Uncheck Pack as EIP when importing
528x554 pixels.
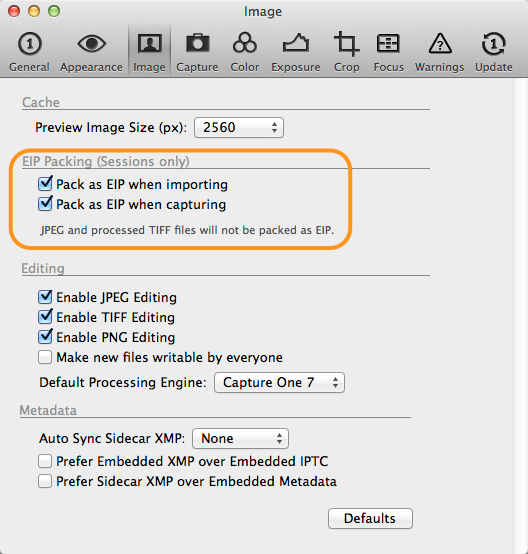coord(45,184)
